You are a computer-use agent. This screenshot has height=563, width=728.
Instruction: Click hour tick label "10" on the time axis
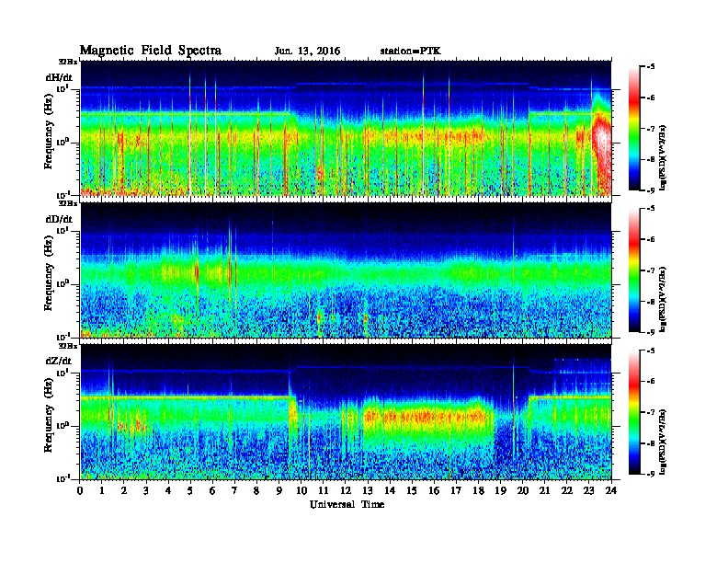(301, 490)
